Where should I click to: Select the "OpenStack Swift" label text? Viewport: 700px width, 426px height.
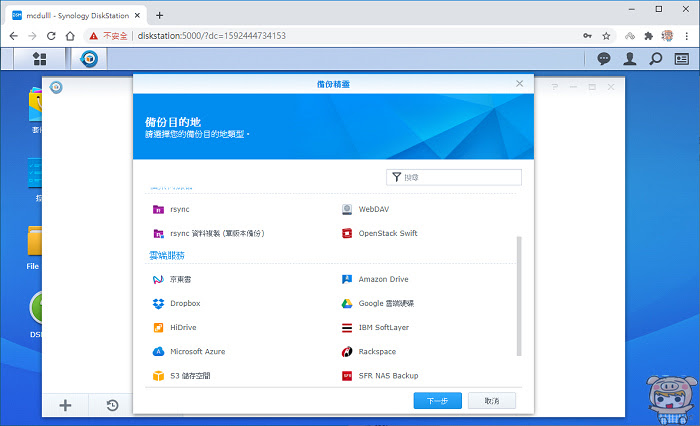point(388,233)
